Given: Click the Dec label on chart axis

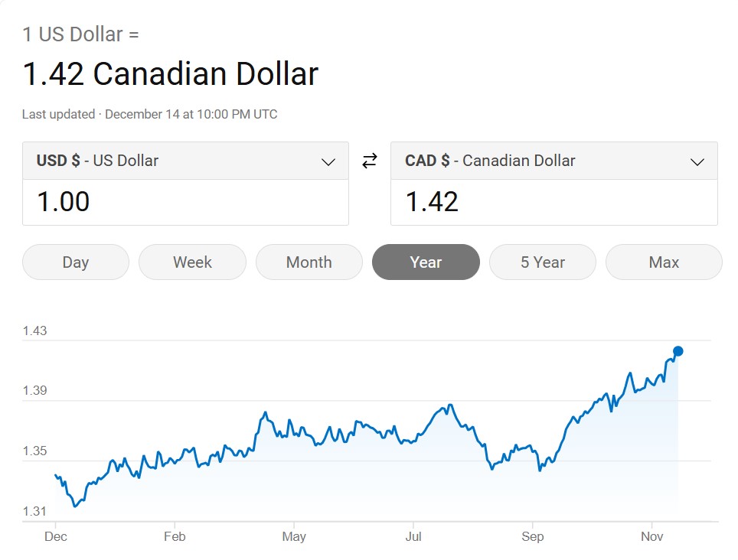Looking at the screenshot, I should (56, 536).
